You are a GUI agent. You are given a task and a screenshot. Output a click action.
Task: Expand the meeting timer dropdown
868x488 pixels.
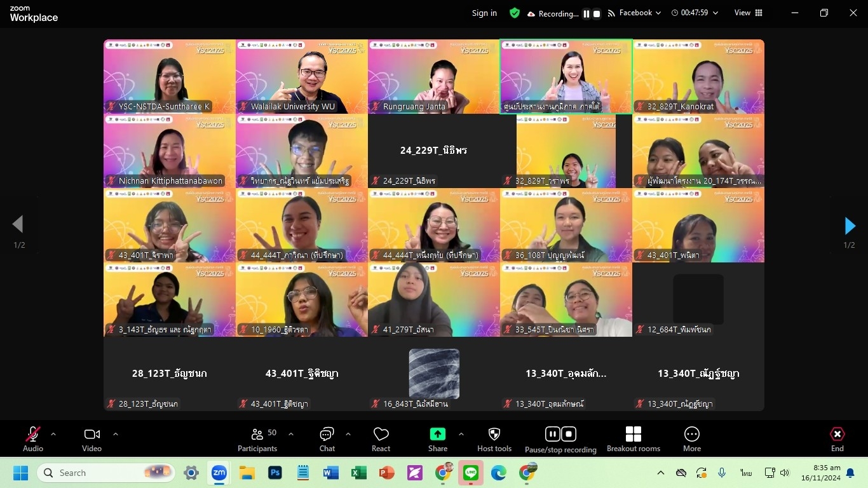715,13
